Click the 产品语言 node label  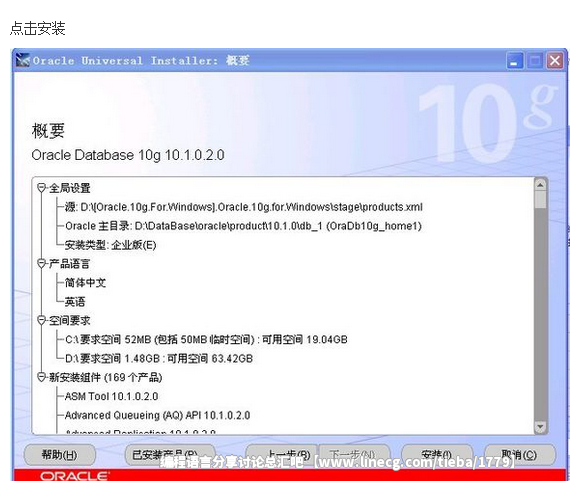pos(69,264)
